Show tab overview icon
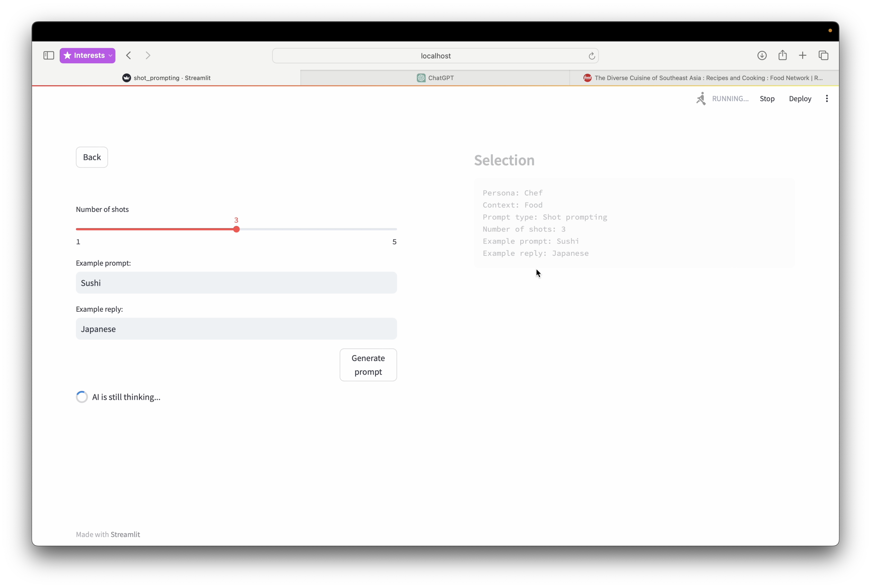 point(823,55)
